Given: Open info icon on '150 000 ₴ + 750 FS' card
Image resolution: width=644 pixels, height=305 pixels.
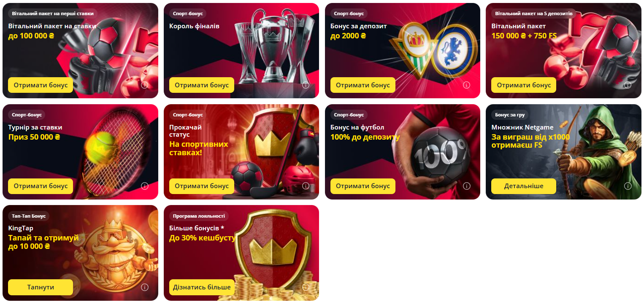Looking at the screenshot, I should (628, 85).
